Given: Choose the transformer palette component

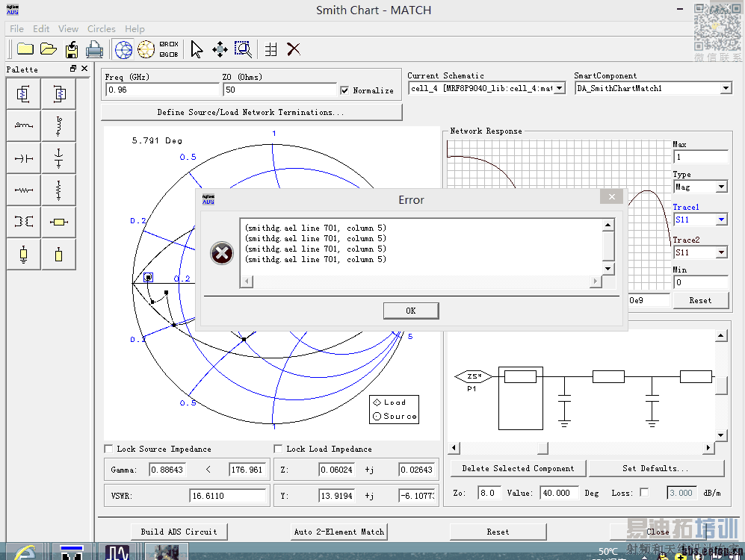Looking at the screenshot, I should (24, 223).
